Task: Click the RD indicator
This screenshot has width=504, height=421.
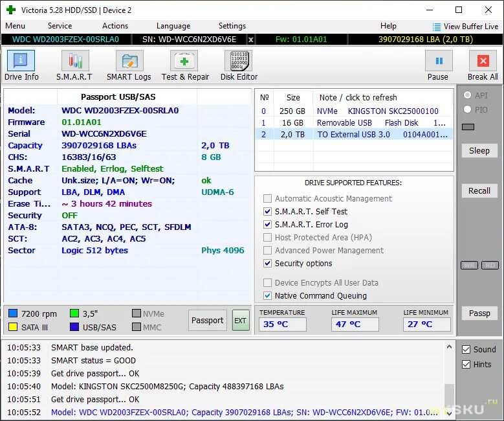Action: click(490, 265)
